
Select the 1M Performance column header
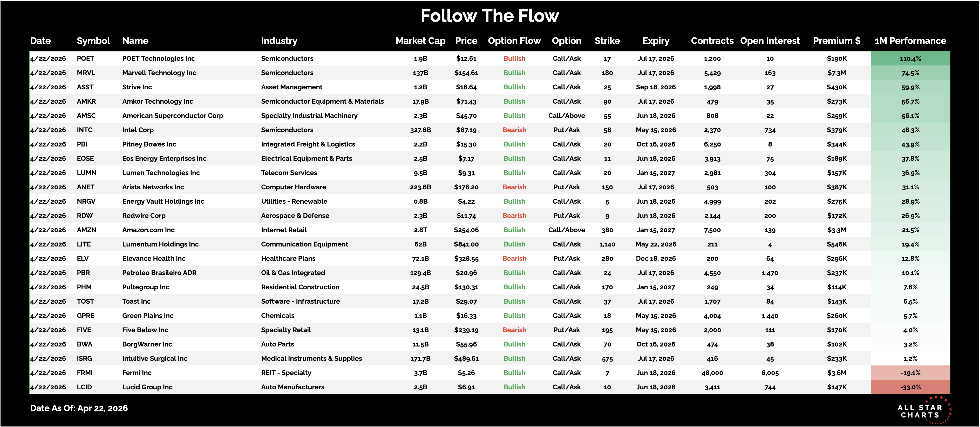[x=910, y=41]
